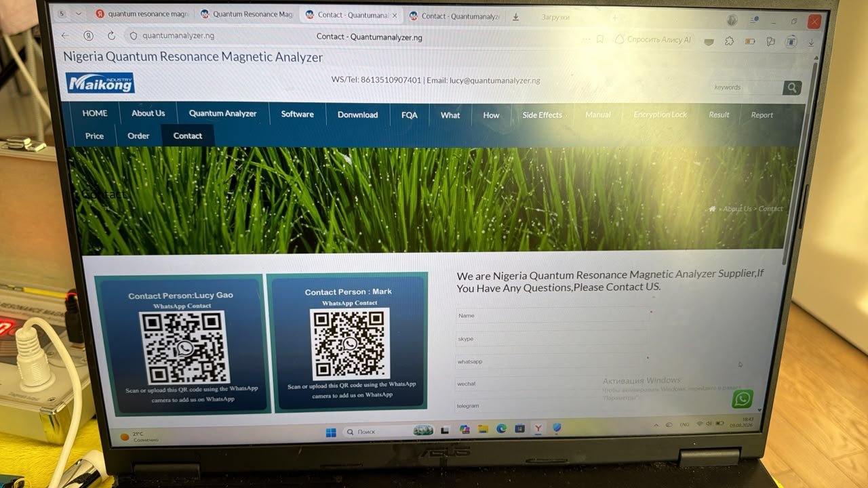Open the Encryption Lock menu item

(x=660, y=115)
